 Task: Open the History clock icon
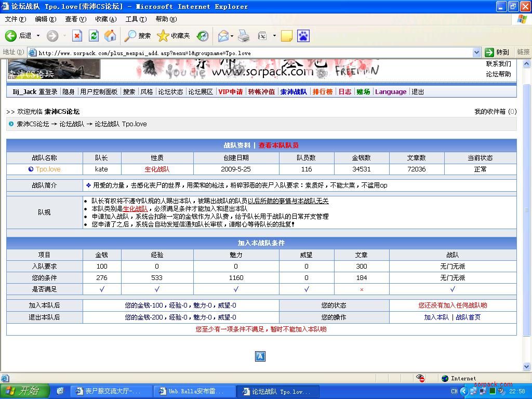point(203,36)
